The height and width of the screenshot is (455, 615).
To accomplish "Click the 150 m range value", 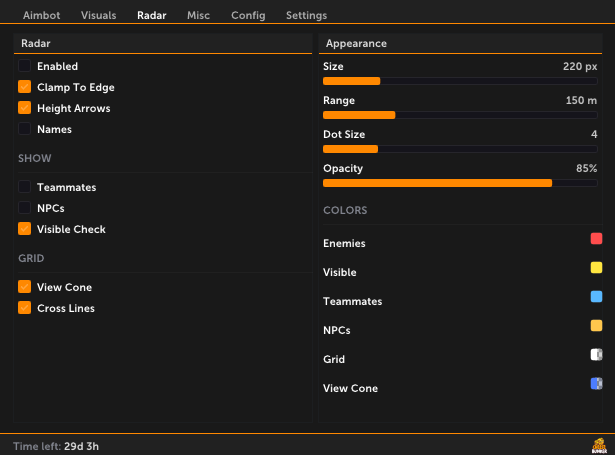I will tap(581, 100).
